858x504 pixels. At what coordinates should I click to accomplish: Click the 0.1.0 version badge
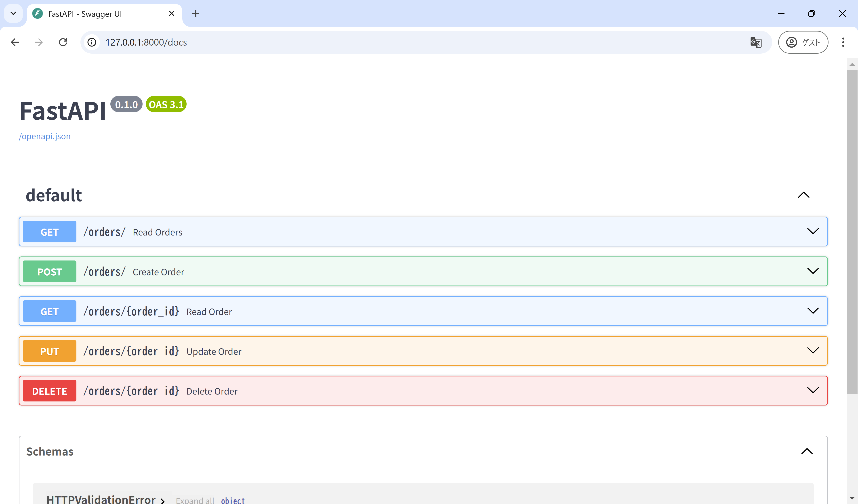tap(126, 104)
